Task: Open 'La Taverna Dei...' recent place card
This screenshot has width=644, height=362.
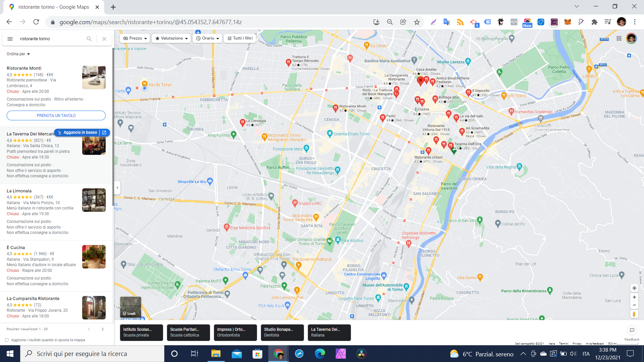Action: point(329,333)
